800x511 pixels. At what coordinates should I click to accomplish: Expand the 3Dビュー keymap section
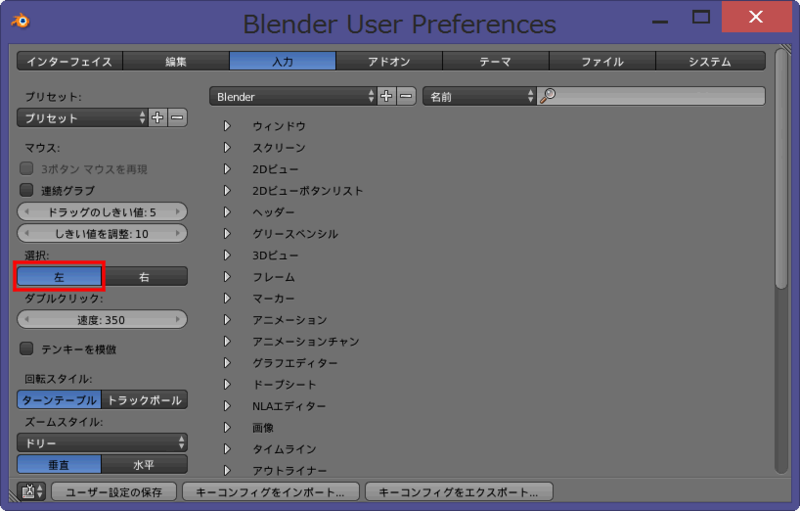click(x=227, y=255)
